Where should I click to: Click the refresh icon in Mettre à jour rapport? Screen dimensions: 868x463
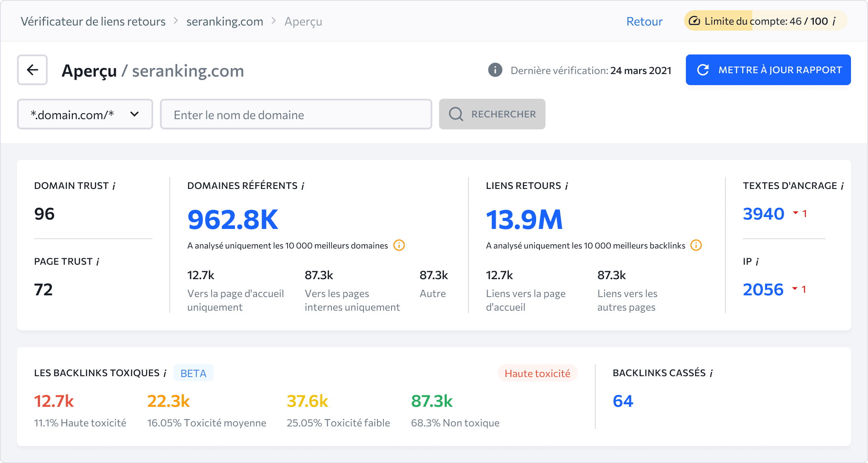pos(703,70)
